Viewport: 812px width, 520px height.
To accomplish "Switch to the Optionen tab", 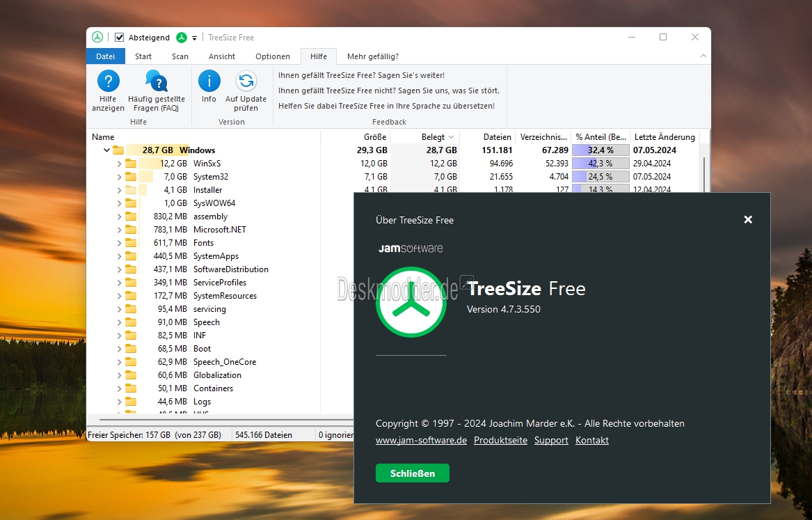I will click(x=273, y=56).
